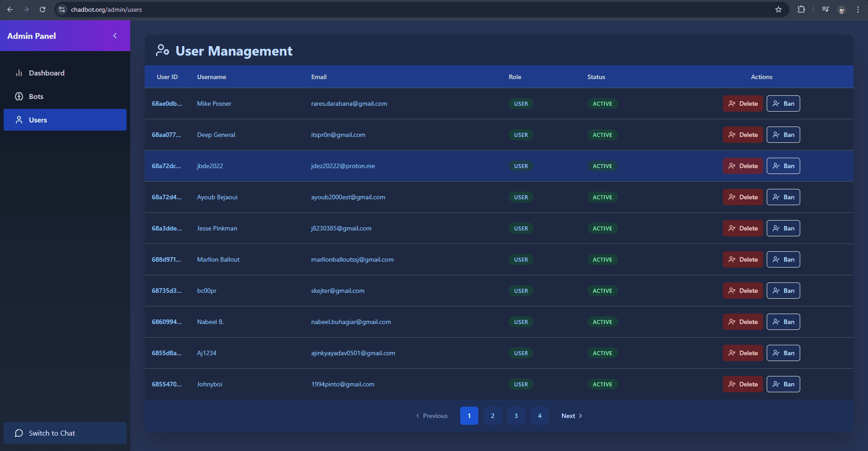868x451 pixels.
Task: Go to pagination page 3
Action: 516,416
